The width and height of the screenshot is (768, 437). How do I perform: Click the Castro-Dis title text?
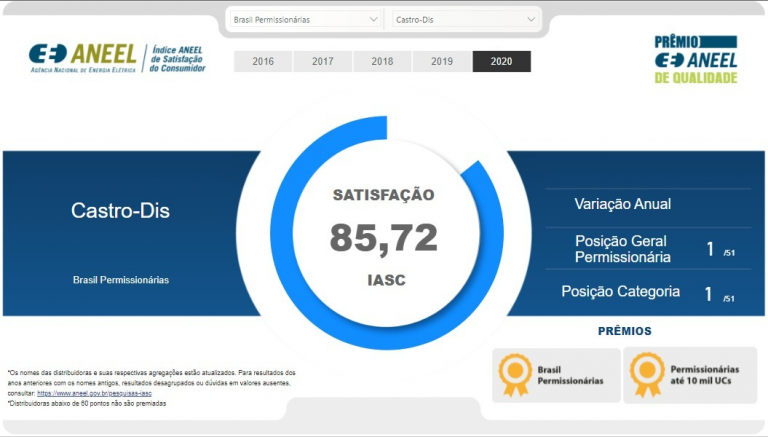point(120,211)
